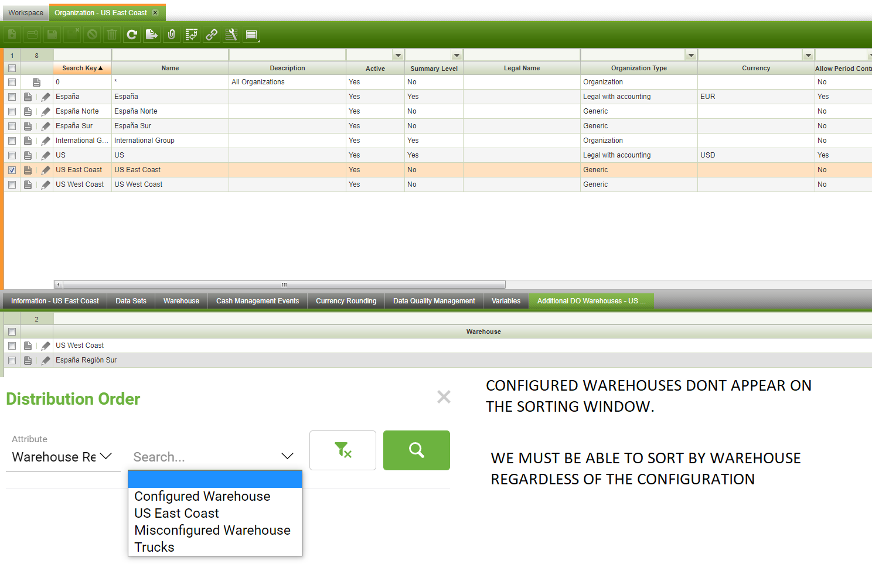Open the customize form wrench icon
872x588 pixels.
pos(231,35)
